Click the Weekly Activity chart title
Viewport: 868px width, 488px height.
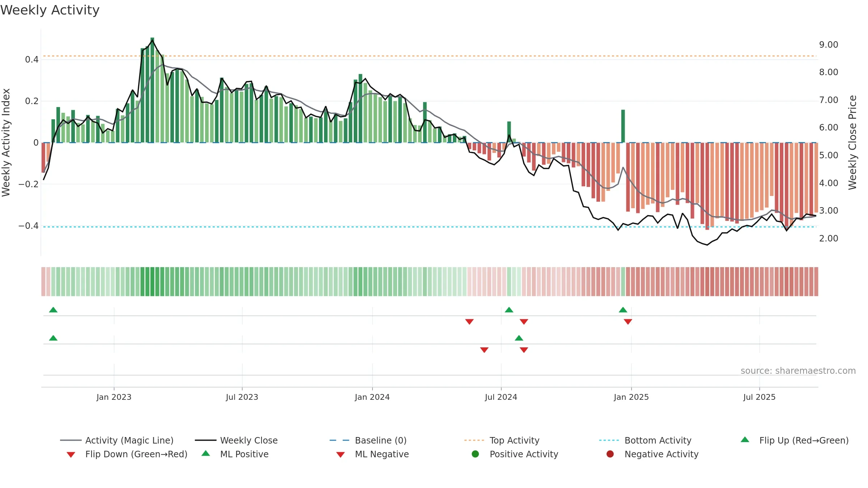[x=50, y=10]
